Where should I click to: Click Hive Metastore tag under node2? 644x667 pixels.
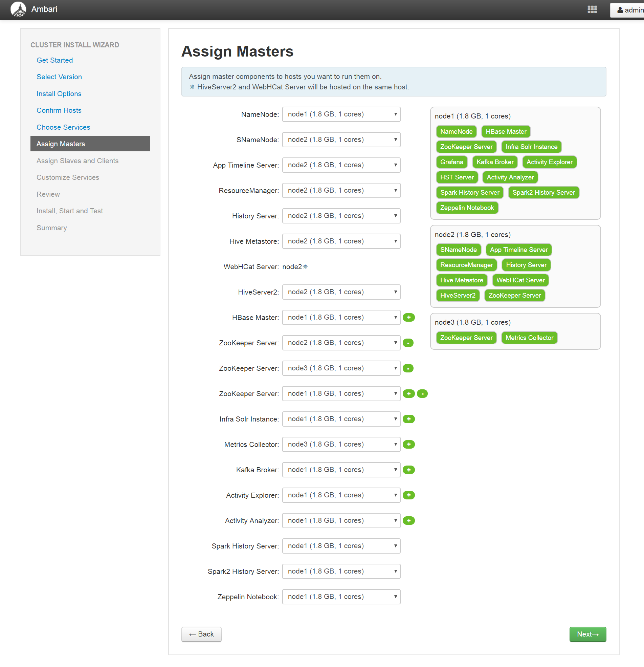coord(462,280)
